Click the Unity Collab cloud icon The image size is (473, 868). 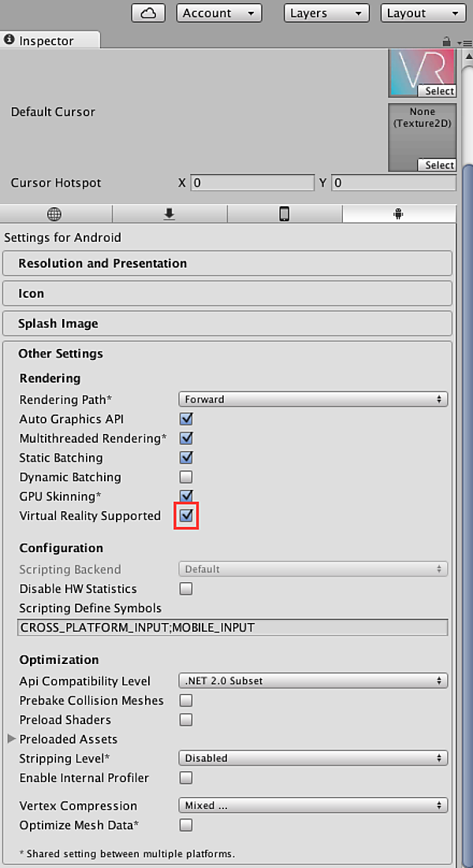(x=147, y=13)
